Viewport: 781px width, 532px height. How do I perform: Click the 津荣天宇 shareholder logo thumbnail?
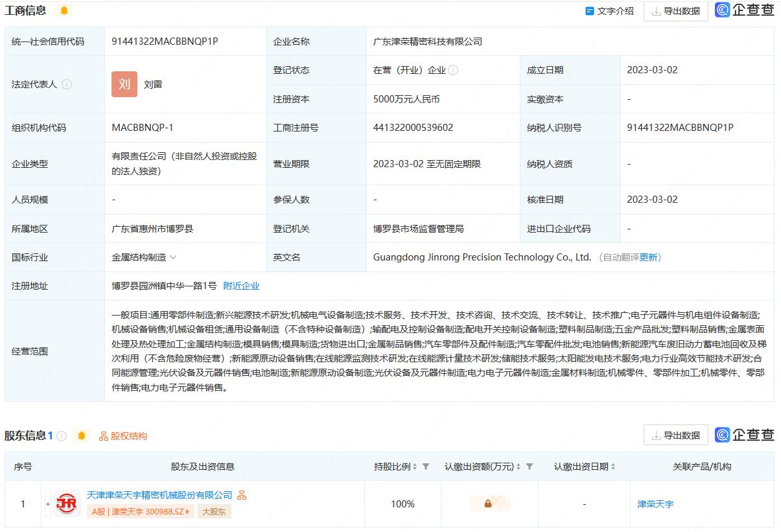coord(67,503)
